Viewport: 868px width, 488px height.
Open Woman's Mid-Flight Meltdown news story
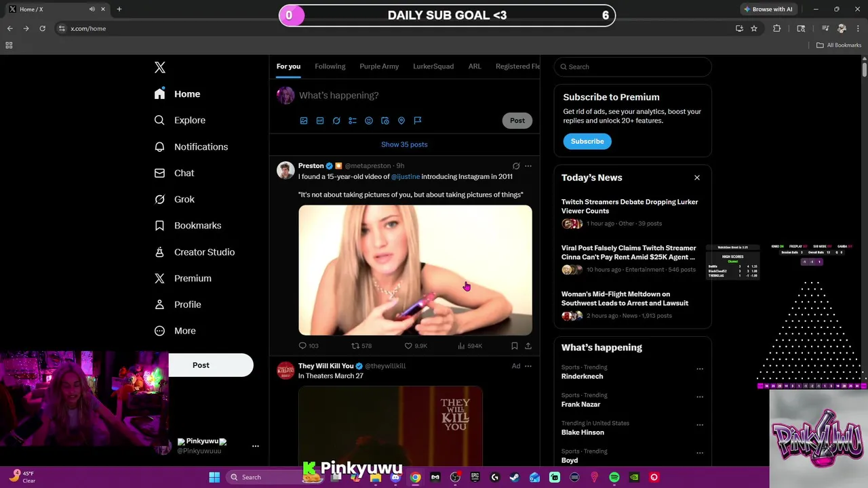[x=625, y=298]
